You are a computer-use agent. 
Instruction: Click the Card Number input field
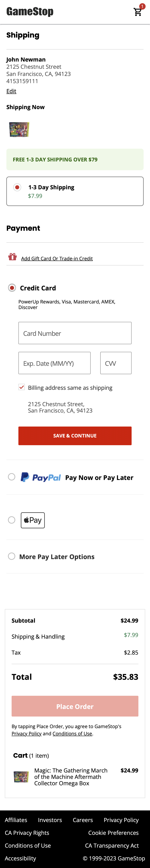pos(75,333)
